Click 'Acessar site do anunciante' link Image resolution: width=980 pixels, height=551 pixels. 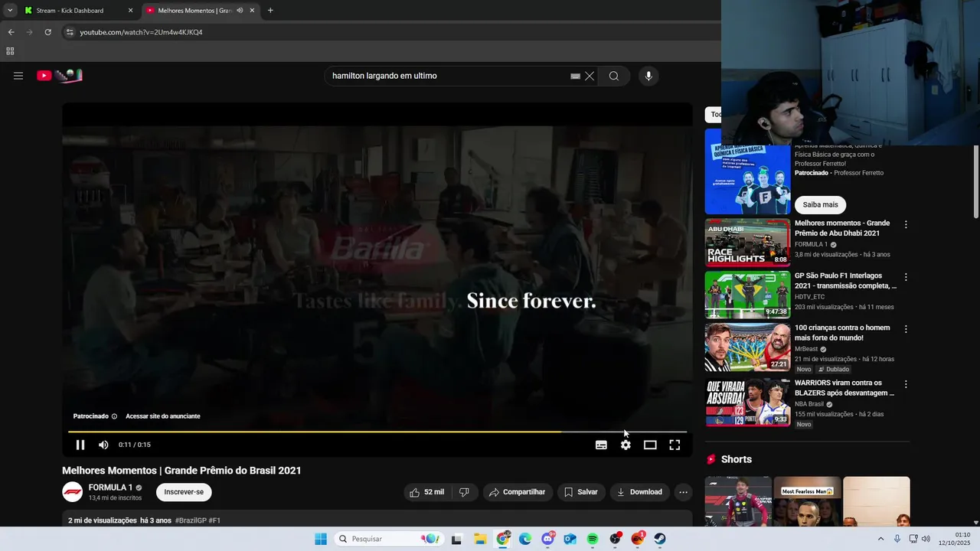[163, 416]
